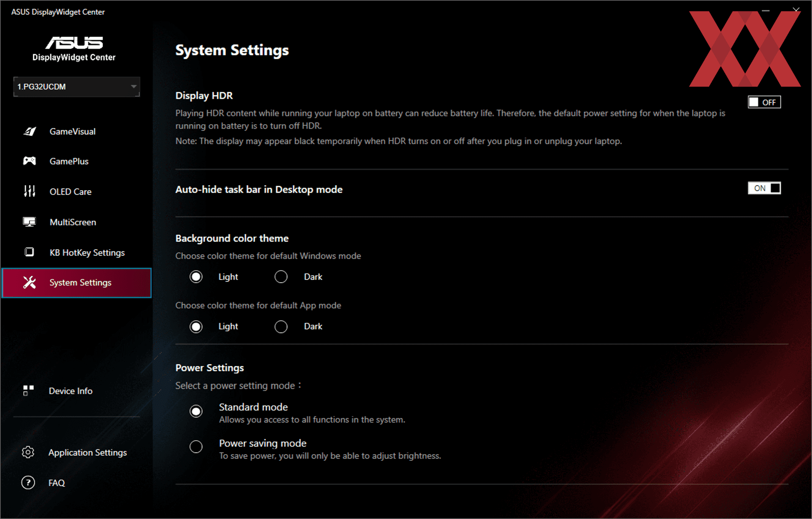Click the Application Settings gear icon
This screenshot has width=812, height=519.
point(28,452)
